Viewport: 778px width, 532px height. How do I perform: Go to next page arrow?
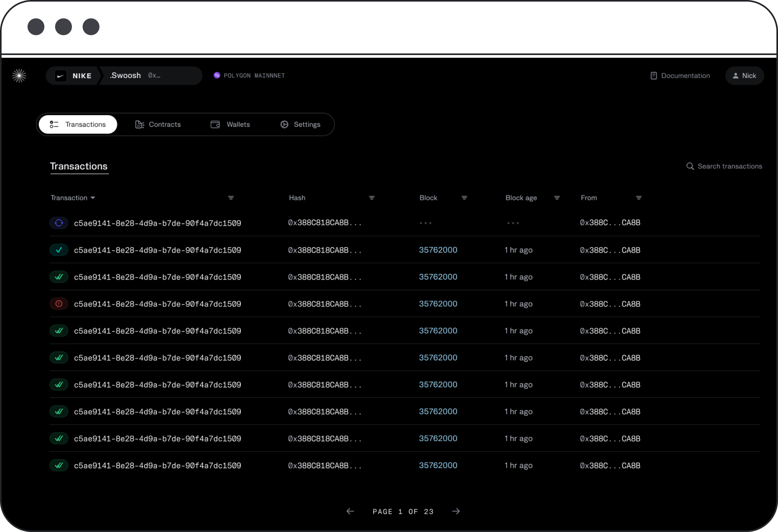(x=456, y=511)
